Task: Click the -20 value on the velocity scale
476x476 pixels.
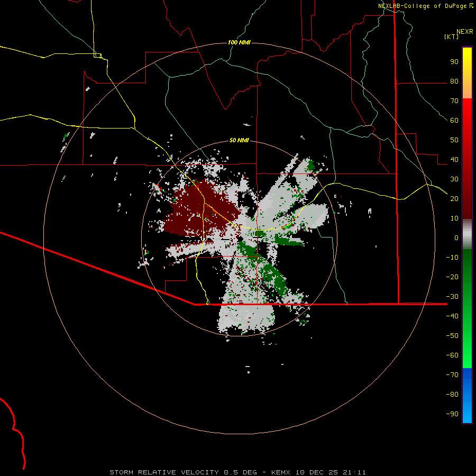Action: point(452,277)
